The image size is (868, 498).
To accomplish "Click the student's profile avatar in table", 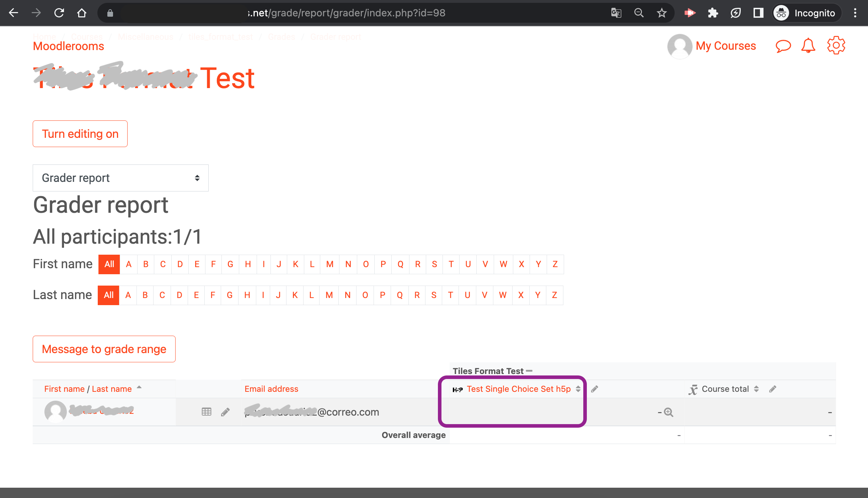I will pos(55,411).
